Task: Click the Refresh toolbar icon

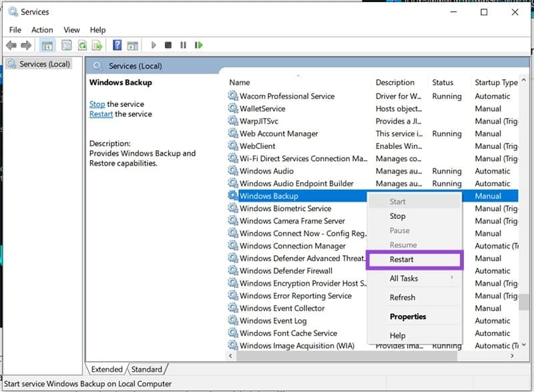Action: coord(81,45)
